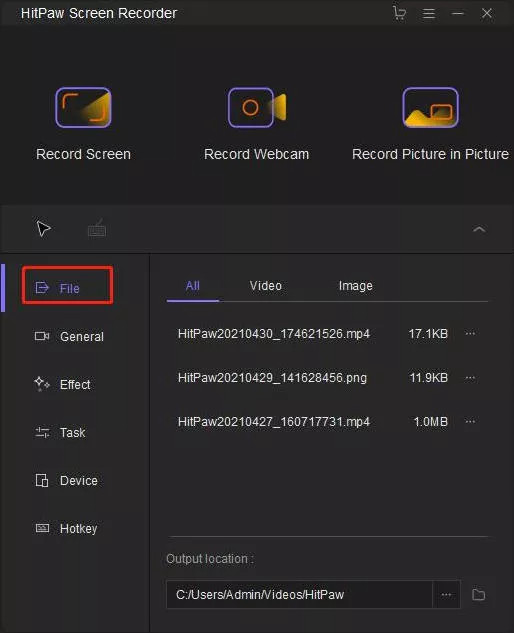The width and height of the screenshot is (514, 633).
Task: Open General settings in sidebar
Action: pos(69,336)
